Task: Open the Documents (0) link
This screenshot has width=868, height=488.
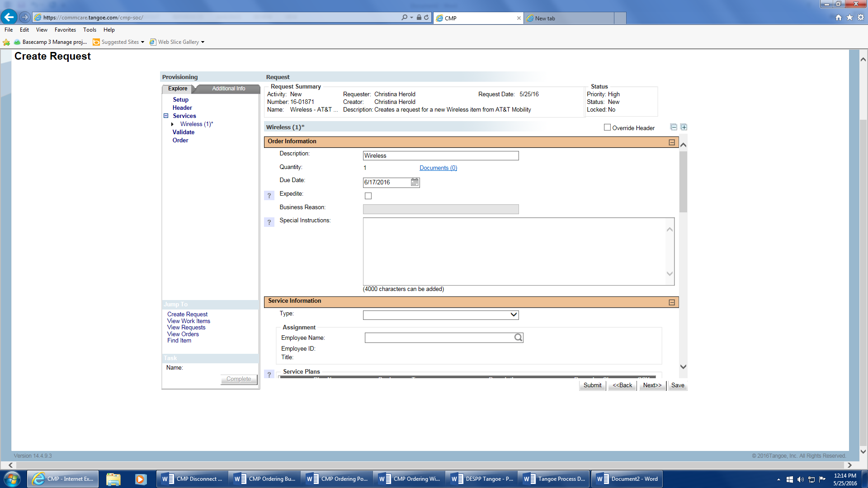Action: click(438, 168)
